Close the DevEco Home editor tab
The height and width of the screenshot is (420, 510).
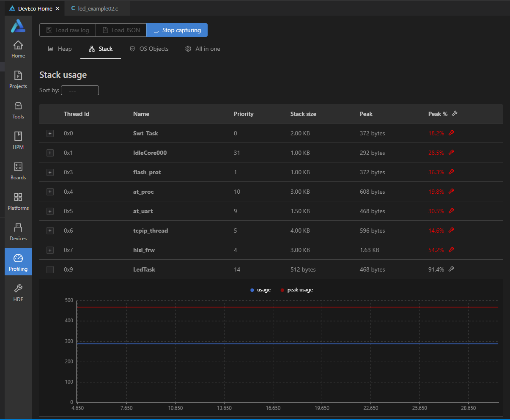tap(58, 8)
